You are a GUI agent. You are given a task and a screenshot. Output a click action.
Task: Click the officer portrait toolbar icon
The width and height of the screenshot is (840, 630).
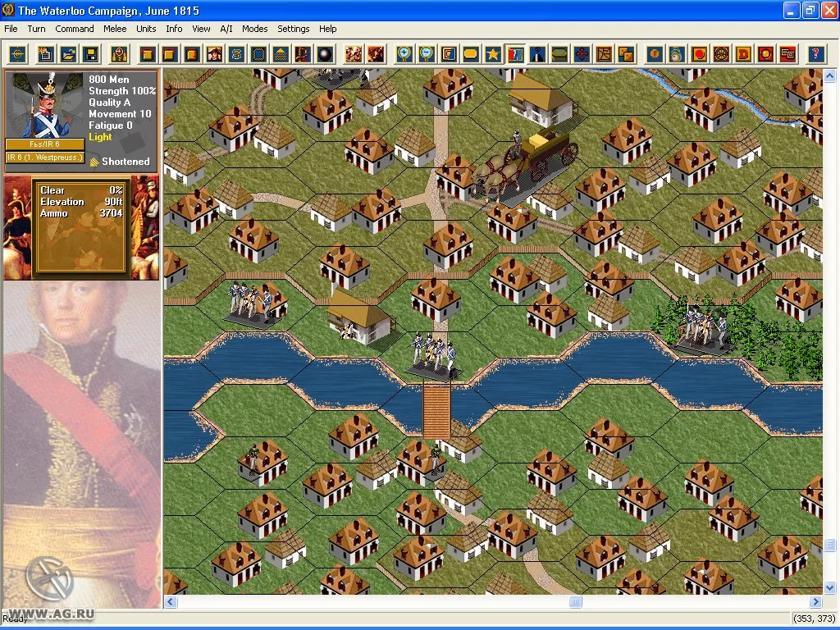[214, 54]
